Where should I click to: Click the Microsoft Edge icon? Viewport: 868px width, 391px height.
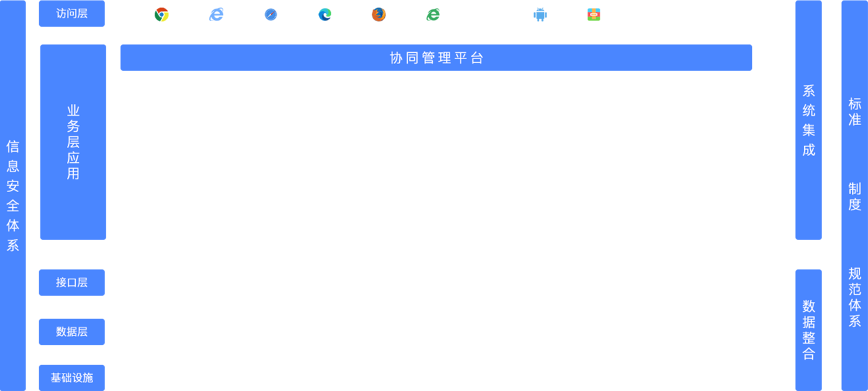point(325,14)
